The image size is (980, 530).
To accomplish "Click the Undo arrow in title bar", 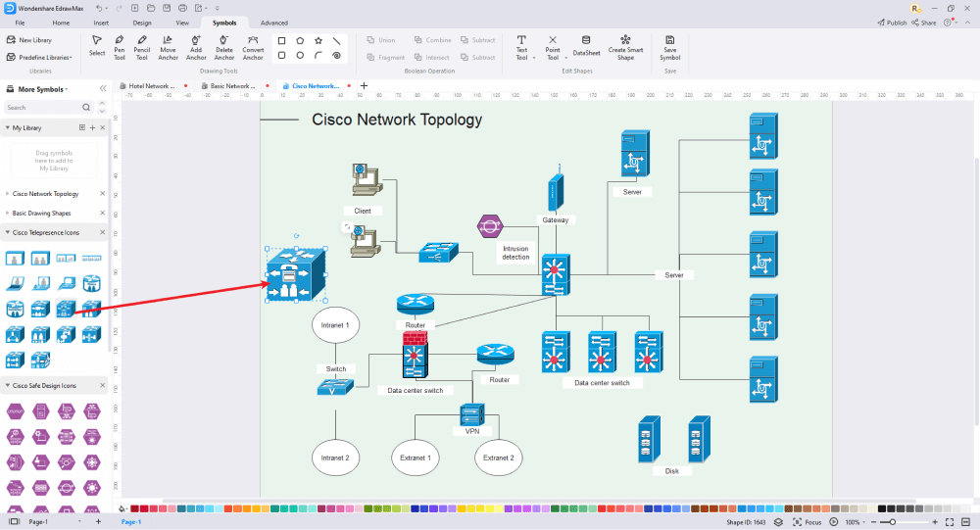I will [x=99, y=8].
